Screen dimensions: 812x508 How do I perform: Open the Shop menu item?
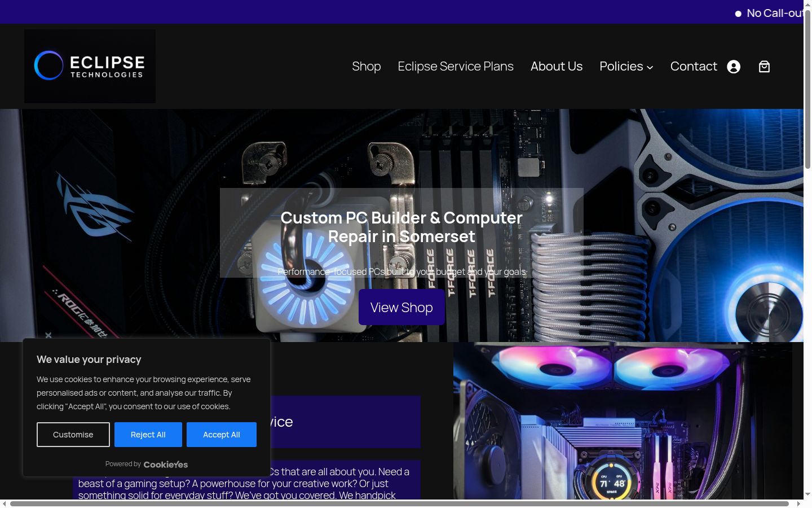point(367,67)
